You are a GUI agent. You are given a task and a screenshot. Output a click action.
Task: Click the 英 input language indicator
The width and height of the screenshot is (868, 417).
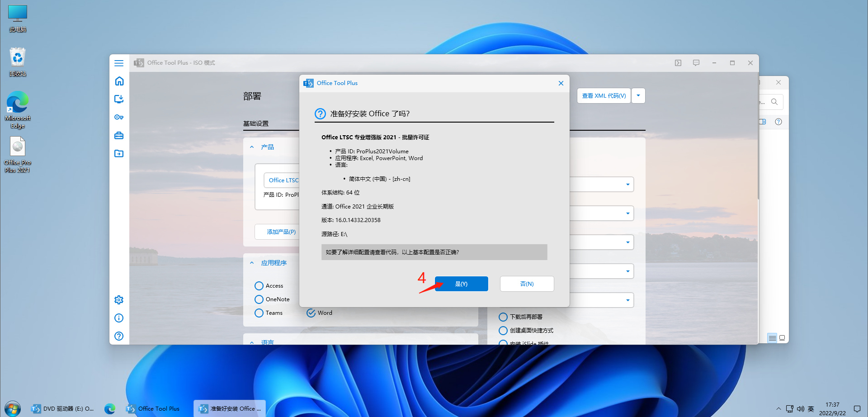point(811,409)
